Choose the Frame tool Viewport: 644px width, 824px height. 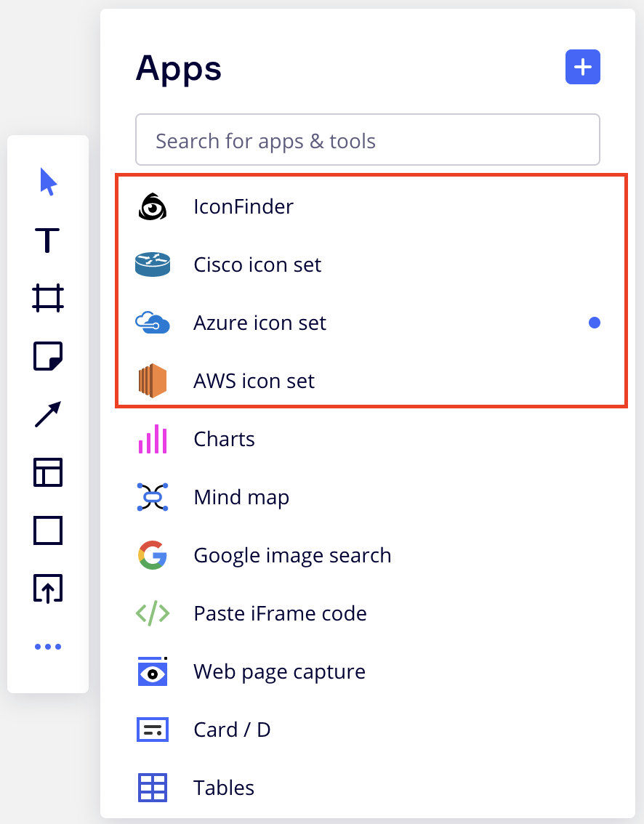(x=48, y=298)
